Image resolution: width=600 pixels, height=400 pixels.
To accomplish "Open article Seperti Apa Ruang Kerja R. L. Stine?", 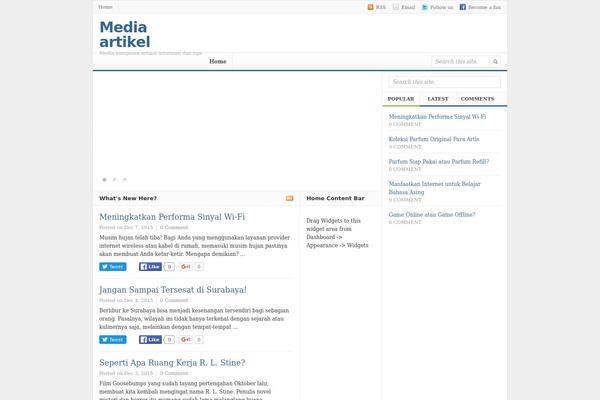I will click(172, 362).
